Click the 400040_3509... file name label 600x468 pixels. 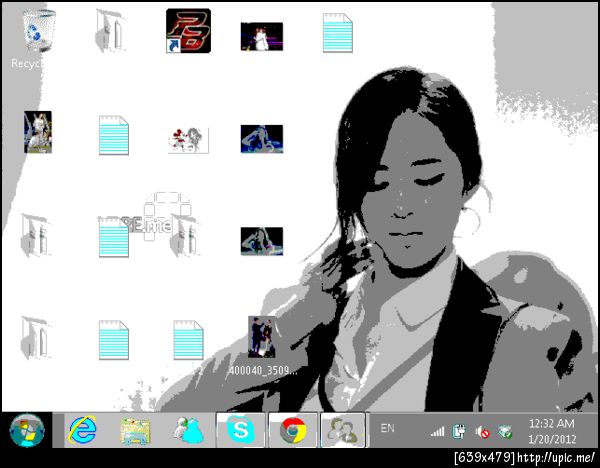[x=263, y=370]
